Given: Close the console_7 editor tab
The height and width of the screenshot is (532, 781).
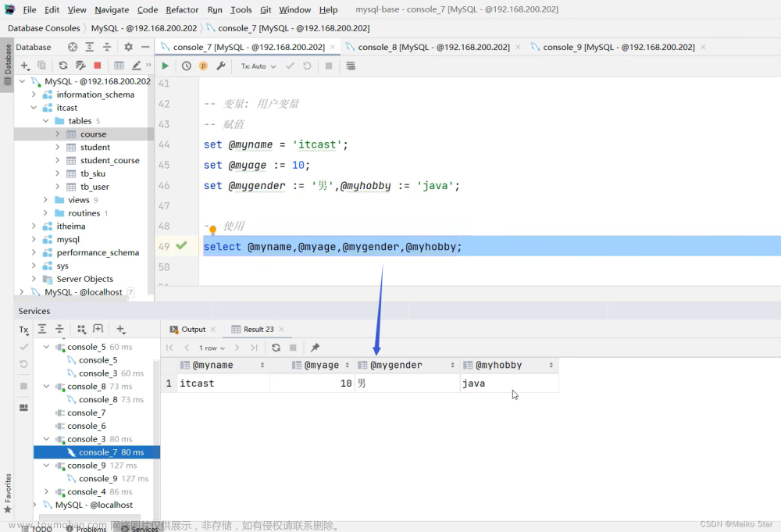Looking at the screenshot, I should (x=333, y=47).
